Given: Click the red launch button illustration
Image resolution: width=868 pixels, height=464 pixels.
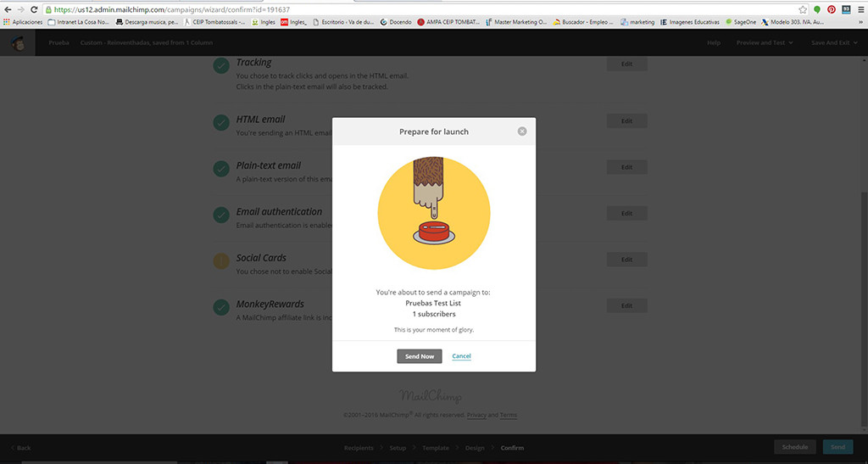Looking at the screenshot, I should [434, 232].
